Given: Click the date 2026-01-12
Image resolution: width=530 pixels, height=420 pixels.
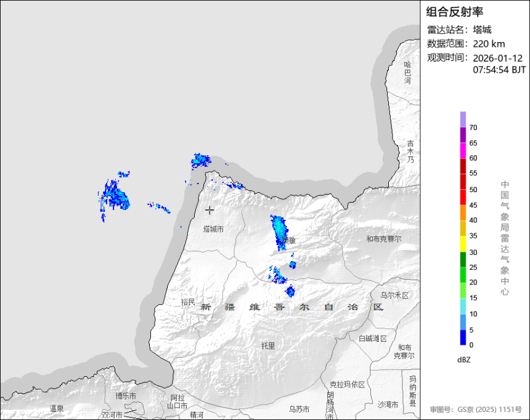Looking at the screenshot, I should [x=497, y=58].
